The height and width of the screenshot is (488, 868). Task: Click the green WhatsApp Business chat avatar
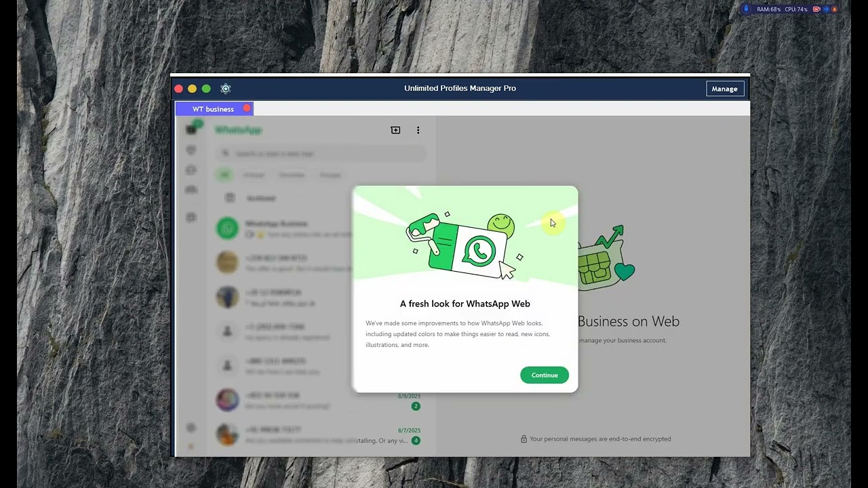point(227,228)
